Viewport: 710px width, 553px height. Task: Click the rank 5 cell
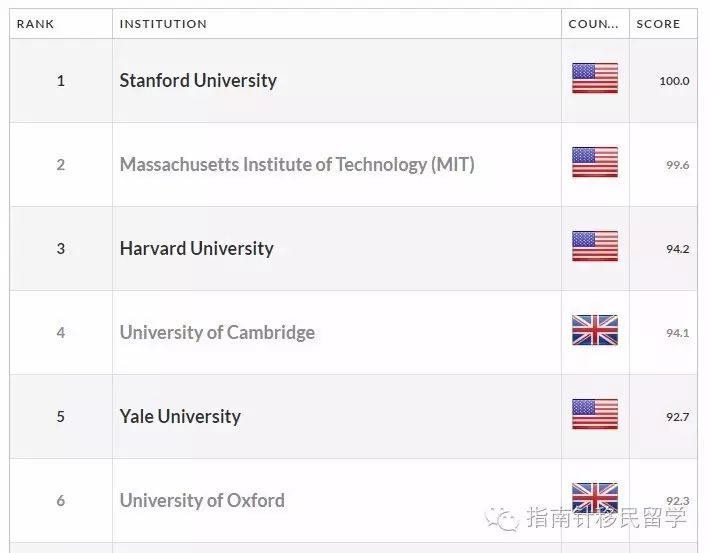pyautogui.click(x=61, y=416)
